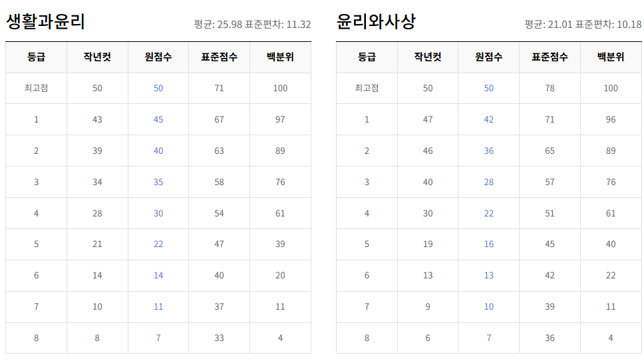Viewport: 644px width, 361px height.
Task: Click 작년컷 47 in 윤리와사상 grade 1
Action: [428, 119]
